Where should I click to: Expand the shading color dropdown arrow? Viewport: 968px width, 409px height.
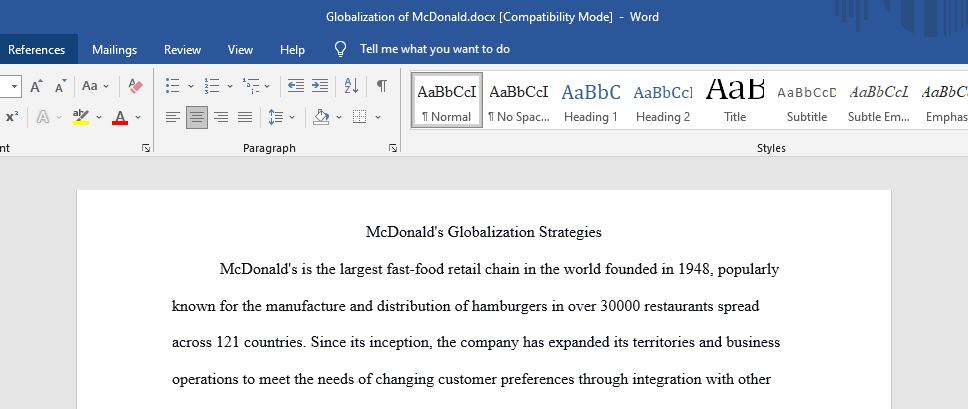pyautogui.click(x=339, y=117)
